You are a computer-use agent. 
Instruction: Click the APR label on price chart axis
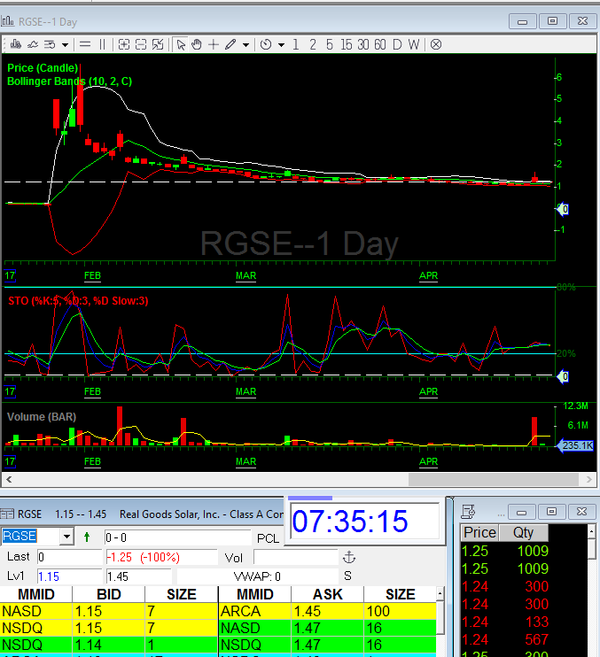point(428,276)
